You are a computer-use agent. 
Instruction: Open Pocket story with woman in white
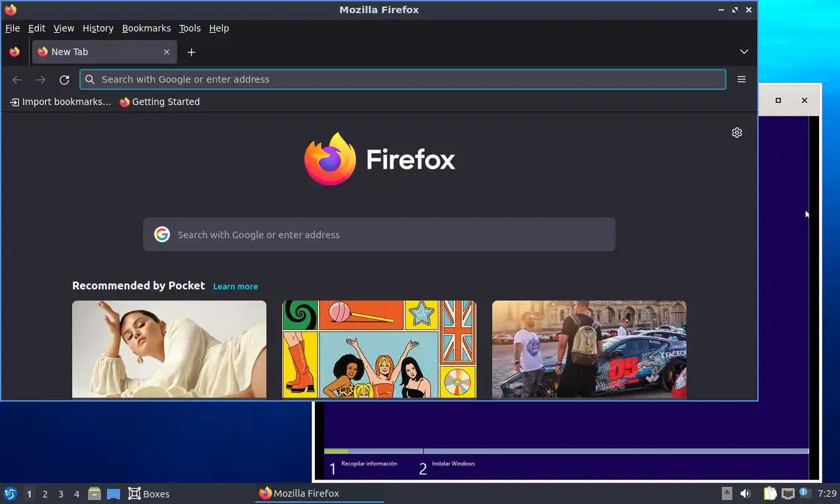(x=169, y=349)
